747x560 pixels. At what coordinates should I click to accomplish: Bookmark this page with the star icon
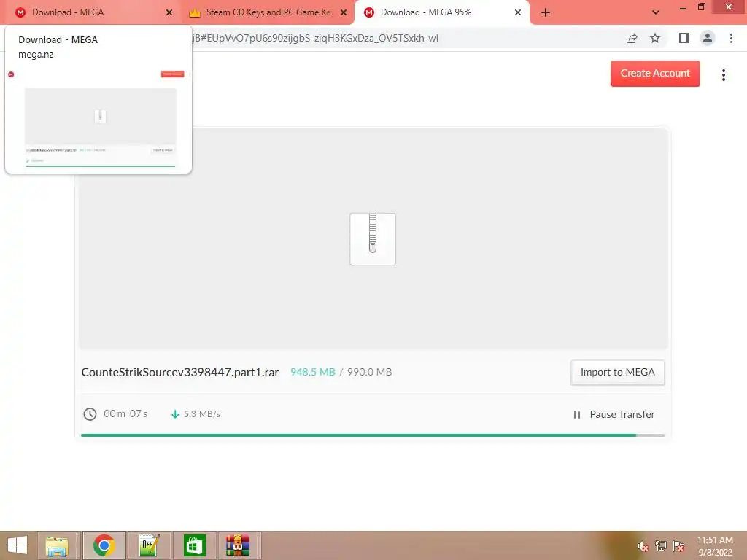[656, 38]
